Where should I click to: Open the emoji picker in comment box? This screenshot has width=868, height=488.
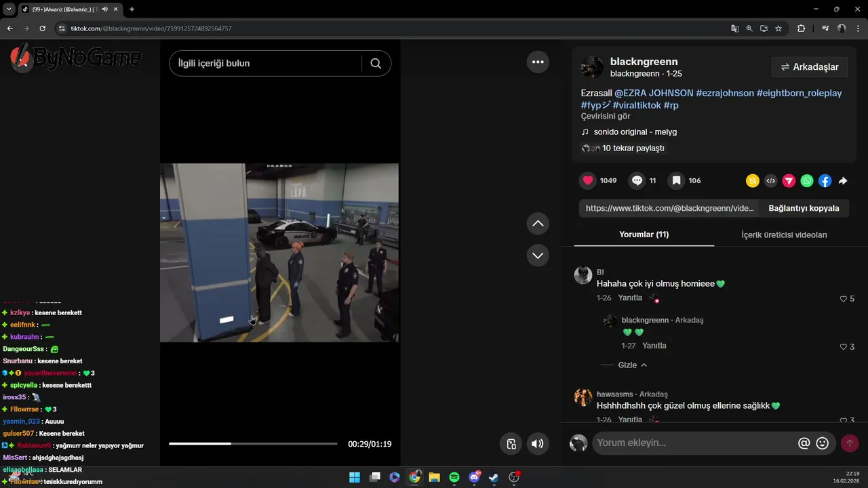tap(823, 443)
